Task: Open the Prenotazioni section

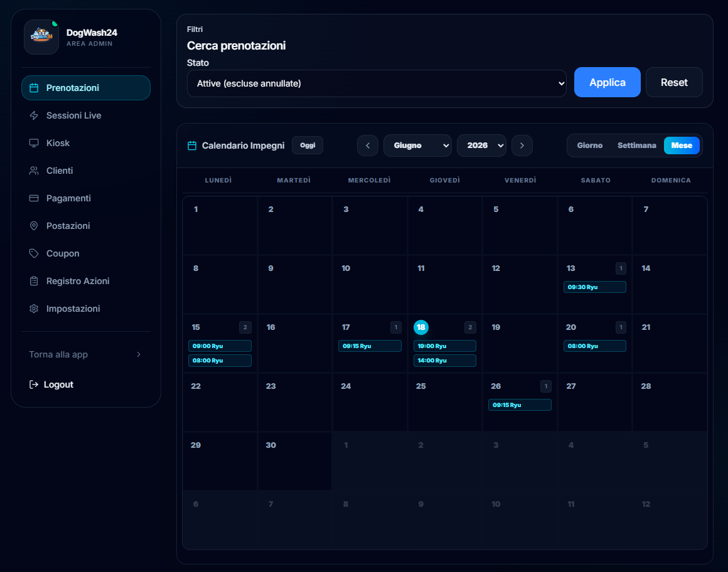Action: pyautogui.click(x=86, y=88)
